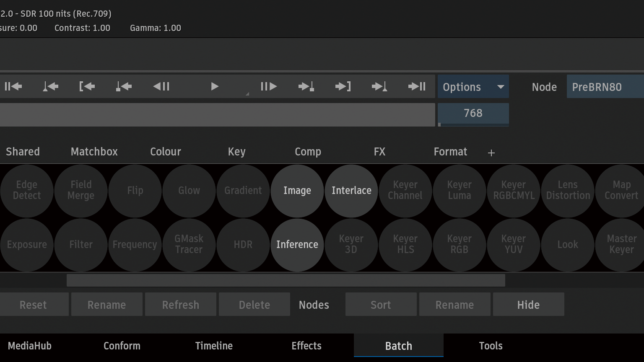Pick the Interlace node from the bin
The image size is (644, 362).
coord(351,191)
